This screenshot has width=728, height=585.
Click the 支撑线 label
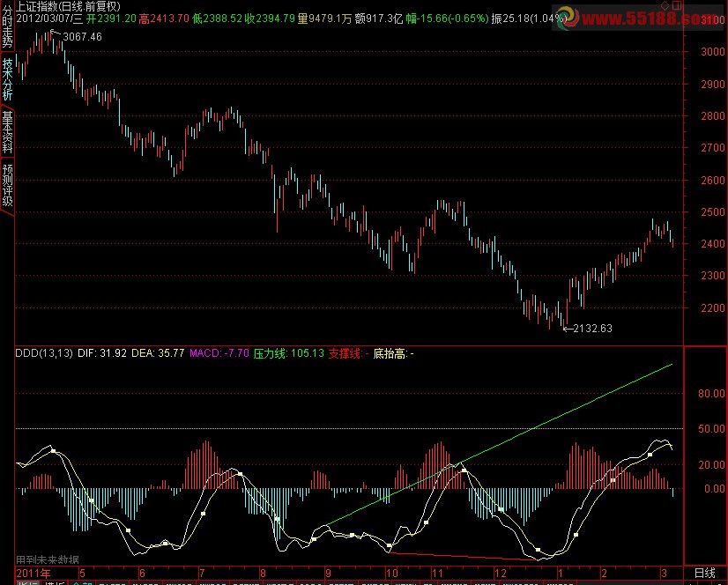click(345, 353)
